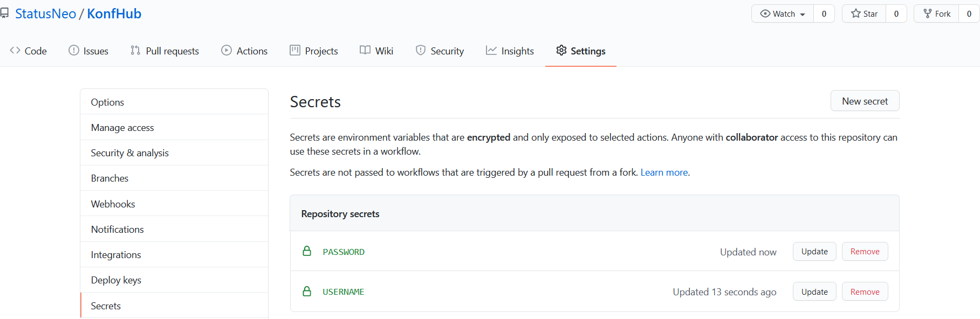This screenshot has height=319, width=980.
Task: Open the StatusNeo owner link
Action: click(x=46, y=13)
